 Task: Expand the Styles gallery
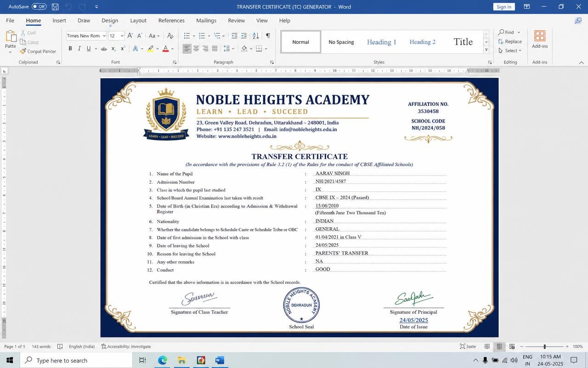(486, 50)
